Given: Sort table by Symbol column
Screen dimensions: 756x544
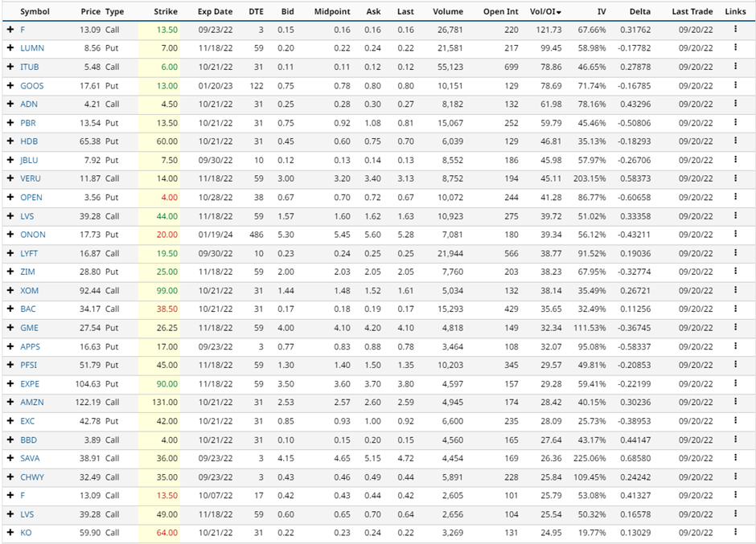Looking at the screenshot, I should [x=35, y=11].
